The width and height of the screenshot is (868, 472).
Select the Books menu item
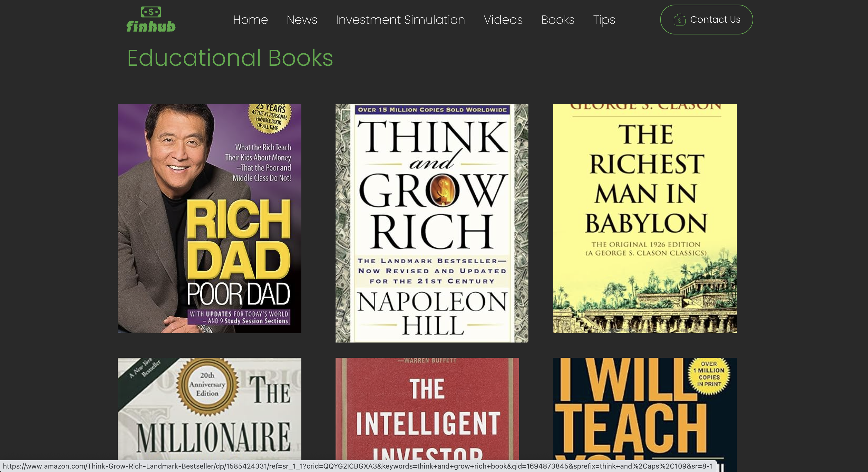[x=558, y=20]
